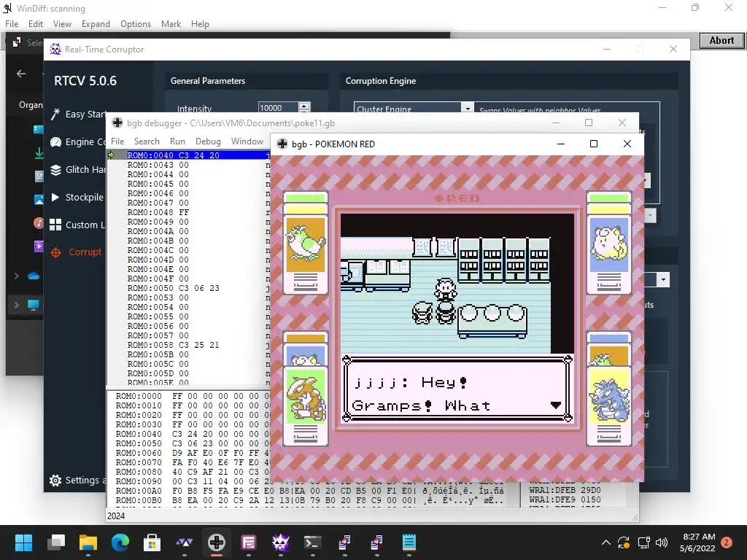Select Pictures icon in file dialog sidebar
The height and width of the screenshot is (560, 747).
(39, 200)
